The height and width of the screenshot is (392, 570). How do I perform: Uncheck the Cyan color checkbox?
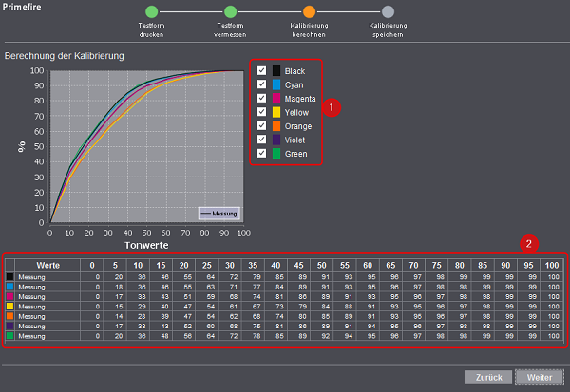[x=261, y=84]
